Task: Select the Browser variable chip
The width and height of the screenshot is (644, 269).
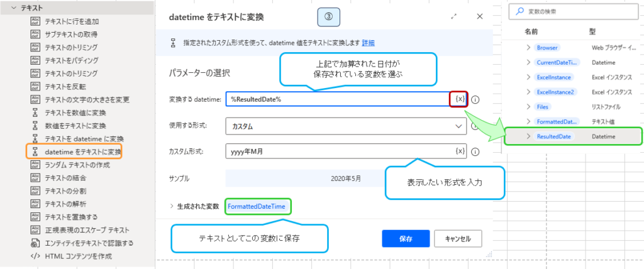Action: click(547, 48)
